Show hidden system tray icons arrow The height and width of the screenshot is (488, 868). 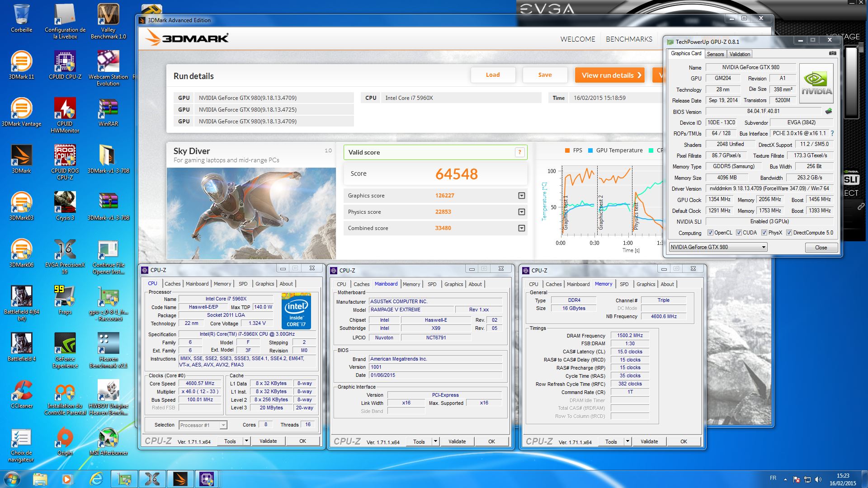[785, 479]
